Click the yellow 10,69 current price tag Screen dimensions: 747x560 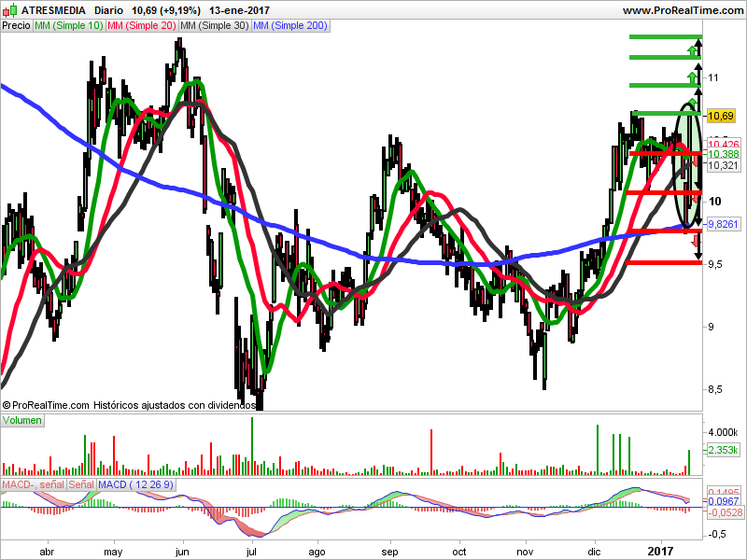pyautogui.click(x=721, y=116)
